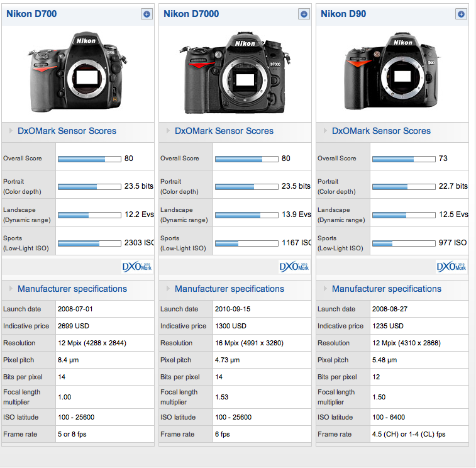Click the launch date 2008-08-27
476x468 pixels.
(x=390, y=309)
